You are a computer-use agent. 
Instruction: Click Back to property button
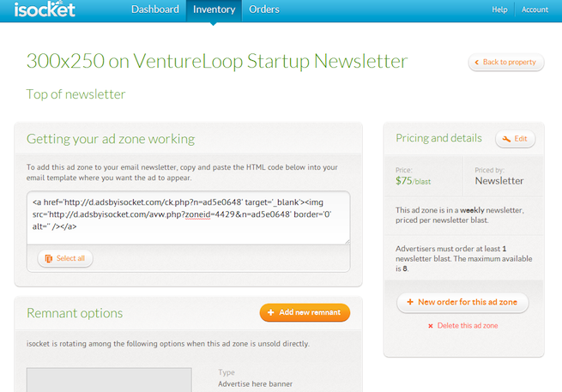[x=506, y=63]
